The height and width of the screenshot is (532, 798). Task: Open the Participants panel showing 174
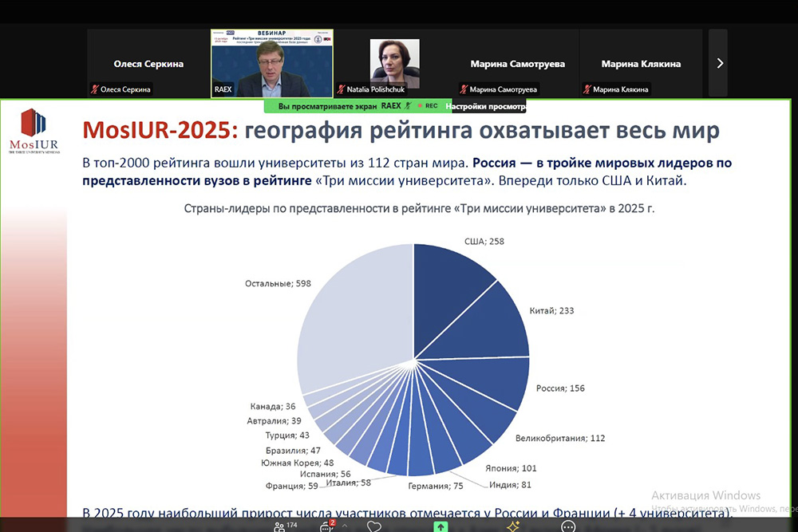(280, 526)
